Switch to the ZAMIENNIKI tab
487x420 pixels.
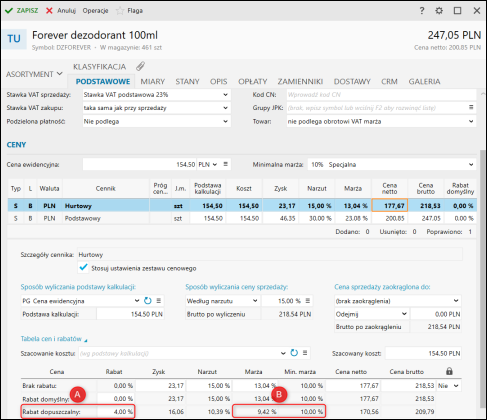(300, 81)
